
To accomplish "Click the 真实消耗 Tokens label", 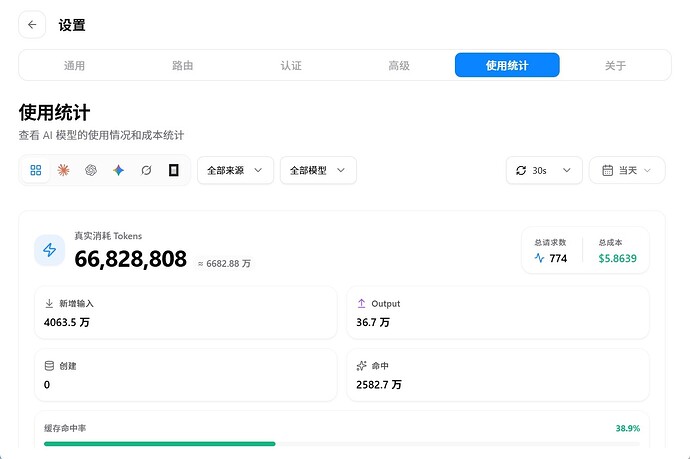I will pyautogui.click(x=108, y=236).
